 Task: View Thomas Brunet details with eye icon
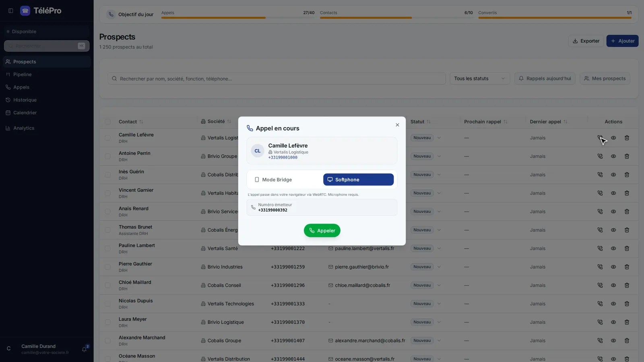pyautogui.click(x=613, y=230)
